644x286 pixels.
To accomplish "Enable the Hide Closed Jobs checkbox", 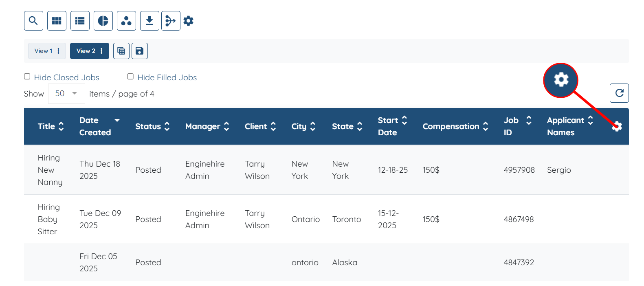I will (x=27, y=77).
